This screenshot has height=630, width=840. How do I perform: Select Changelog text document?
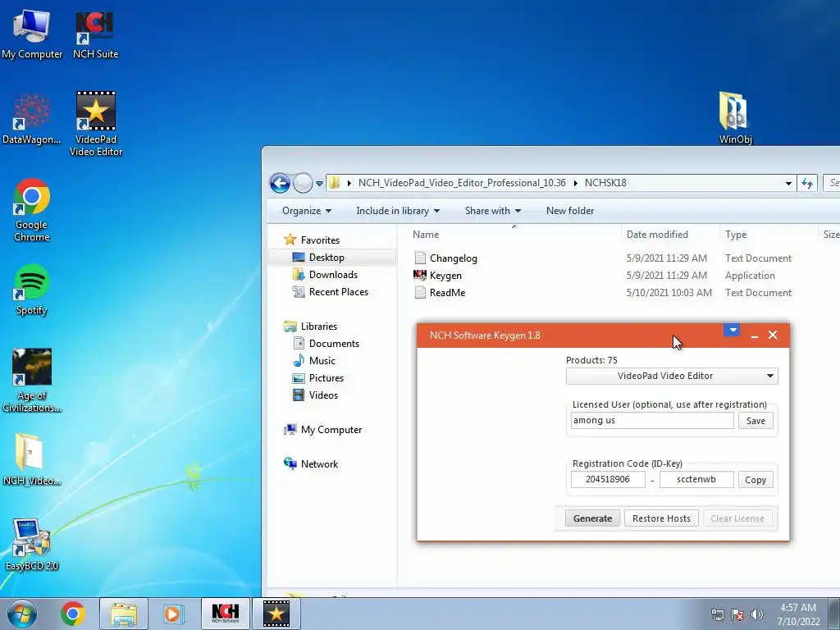tap(445, 258)
